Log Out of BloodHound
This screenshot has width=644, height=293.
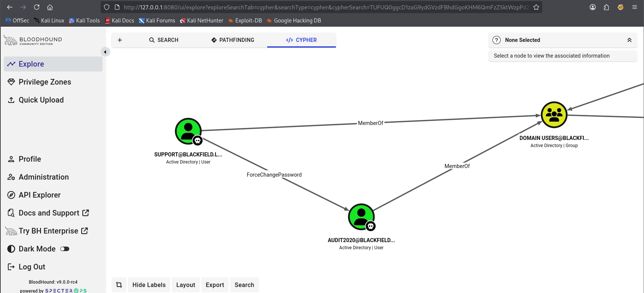coord(53,267)
